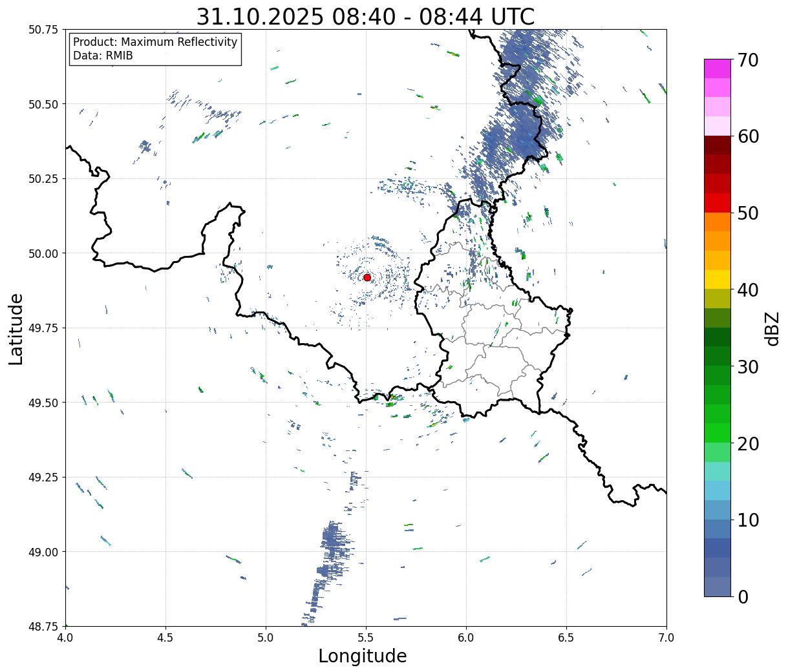Click the colorbar tick label 60
Viewport: 788px width, 672px height.
tap(747, 136)
